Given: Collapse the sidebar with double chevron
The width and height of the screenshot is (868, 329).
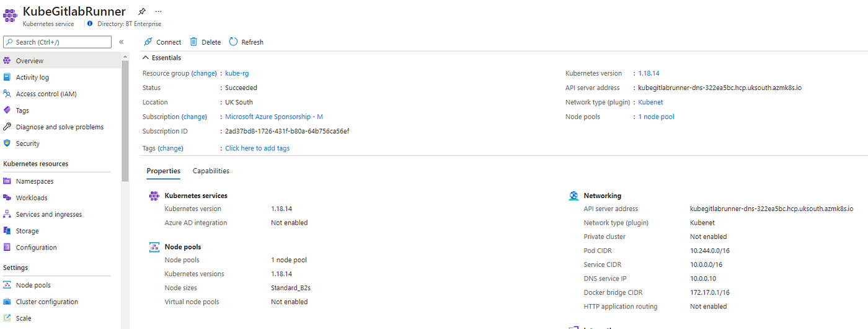Looking at the screenshot, I should point(122,42).
